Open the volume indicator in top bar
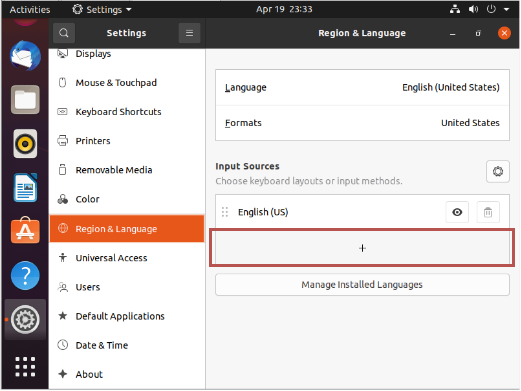521x391 pixels. tap(473, 9)
